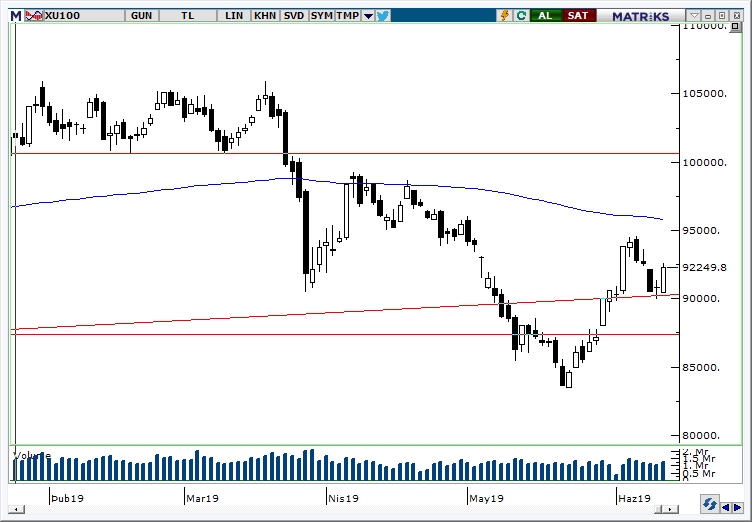This screenshot has height=522, width=752.
Task: Toggle the SVD toolbar option
Action: click(x=294, y=16)
